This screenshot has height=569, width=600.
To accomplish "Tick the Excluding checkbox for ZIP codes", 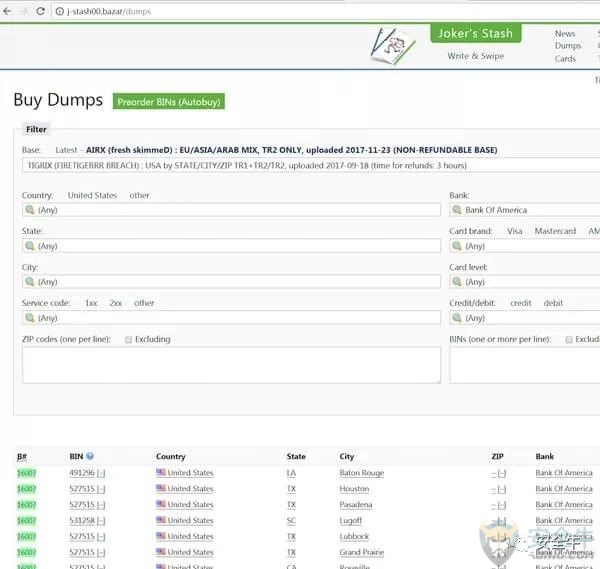I will point(128,339).
